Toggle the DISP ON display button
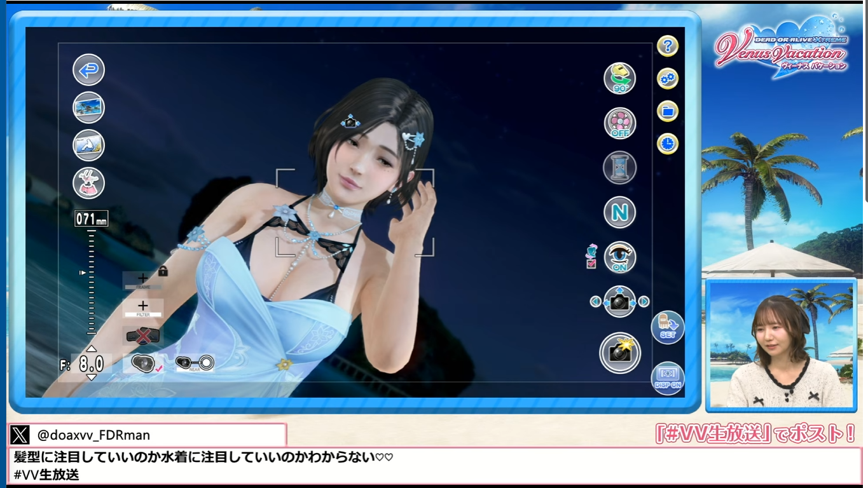868x488 pixels. pyautogui.click(x=667, y=378)
